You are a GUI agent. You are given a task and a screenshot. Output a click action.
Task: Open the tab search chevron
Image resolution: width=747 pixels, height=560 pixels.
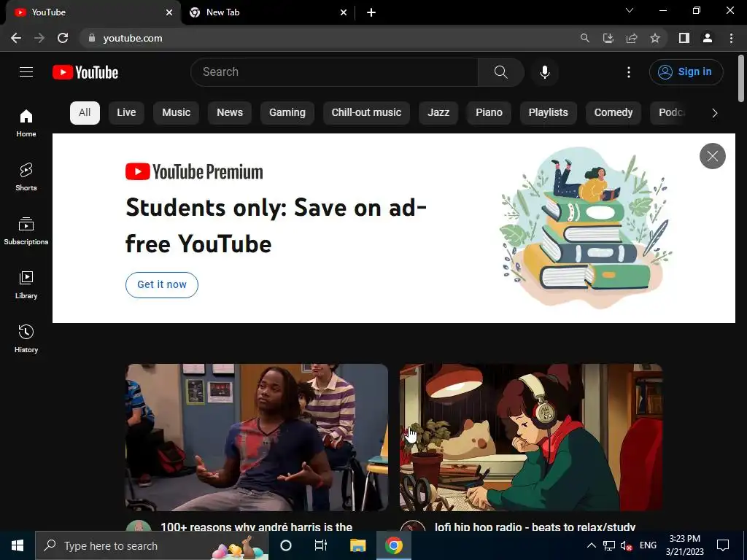[630, 10]
